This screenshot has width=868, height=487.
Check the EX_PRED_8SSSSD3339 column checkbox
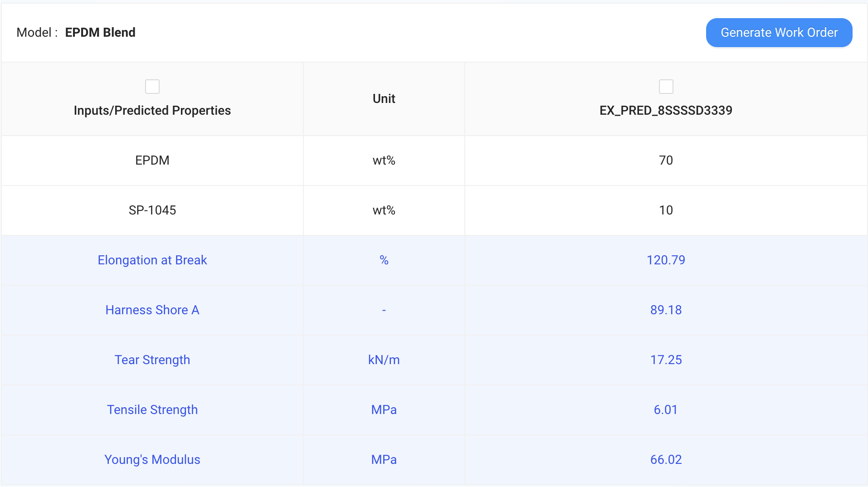point(666,87)
